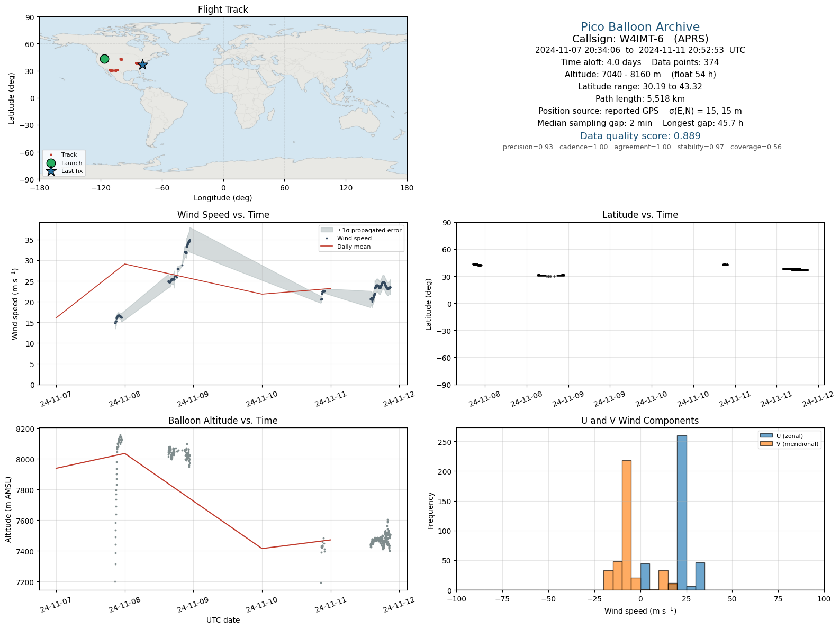
Task: Click the Latitude (deg) label on Latitude vs. Time
Action: click(429, 304)
